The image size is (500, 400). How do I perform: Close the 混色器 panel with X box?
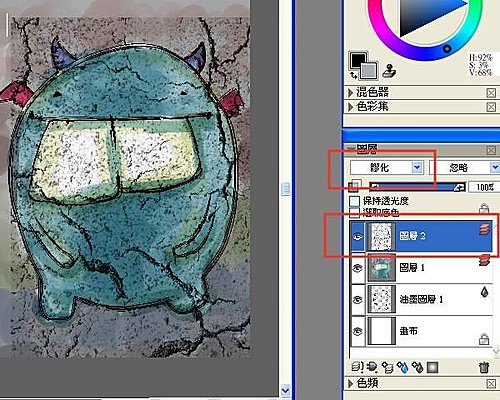[x=491, y=93]
